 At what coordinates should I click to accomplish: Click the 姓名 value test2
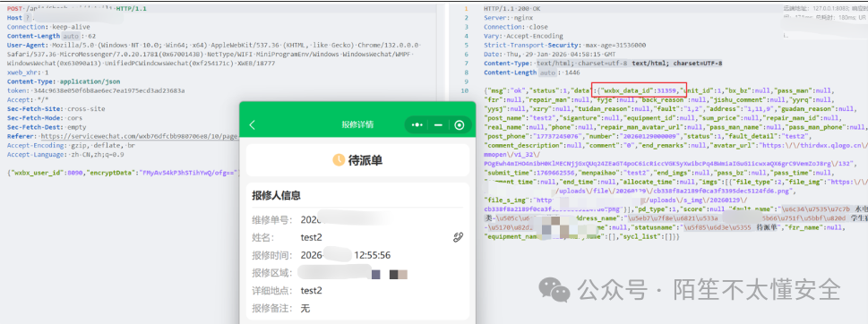pyautogui.click(x=311, y=237)
